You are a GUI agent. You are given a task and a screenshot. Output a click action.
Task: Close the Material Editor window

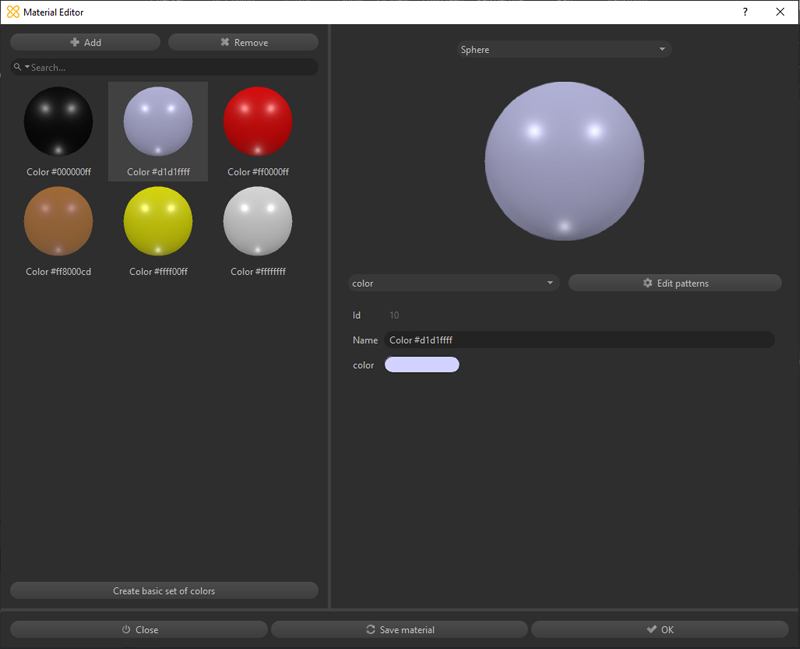780,12
